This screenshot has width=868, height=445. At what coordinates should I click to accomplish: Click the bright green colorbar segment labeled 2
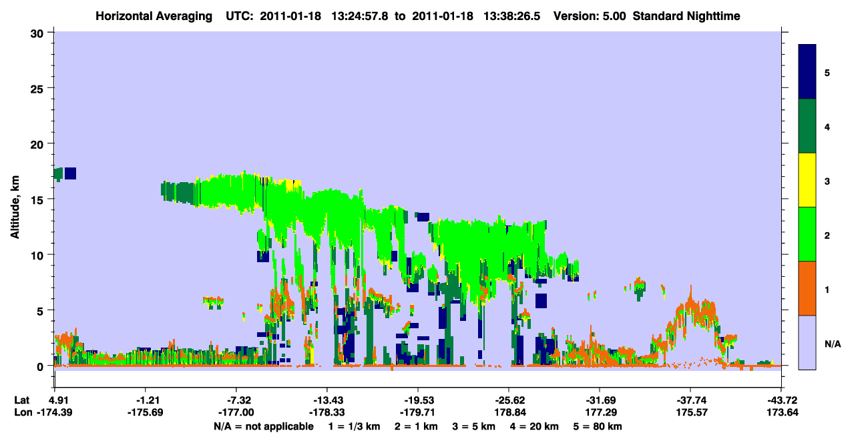(807, 234)
